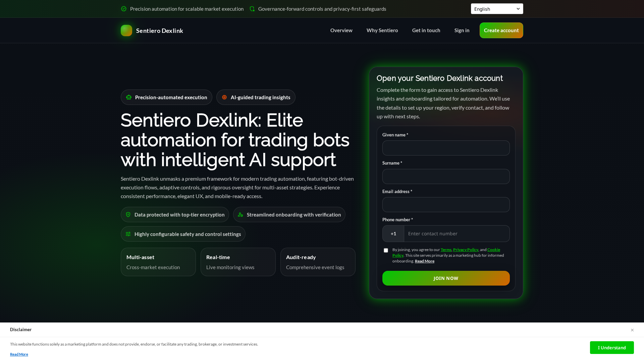The width and height of the screenshot is (644, 362).
Task: Check the agreement to Terms checkbox
Action: [386, 250]
